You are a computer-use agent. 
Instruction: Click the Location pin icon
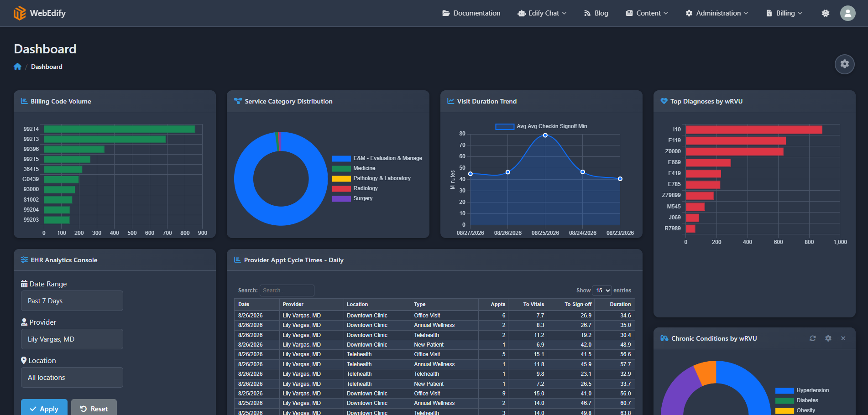tap(24, 360)
